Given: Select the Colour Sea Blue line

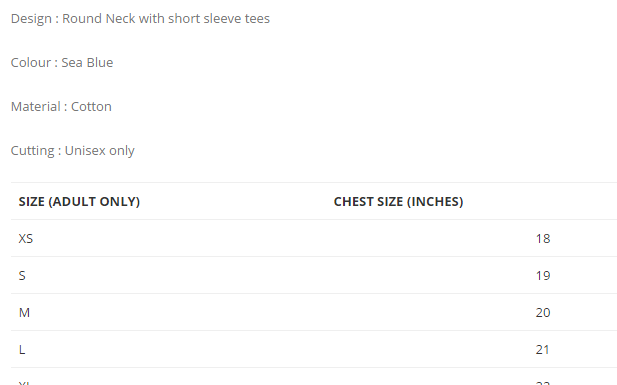Looking at the screenshot, I should pyautogui.click(x=62, y=63).
